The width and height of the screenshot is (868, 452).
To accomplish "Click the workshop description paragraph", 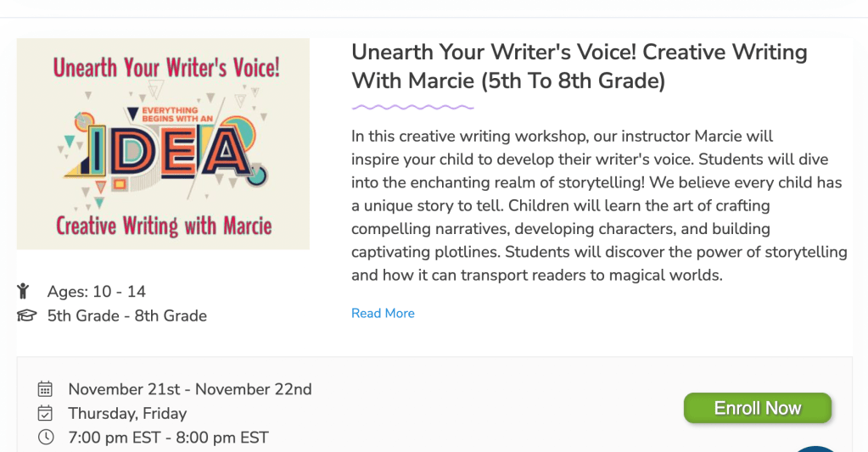I will (x=599, y=205).
